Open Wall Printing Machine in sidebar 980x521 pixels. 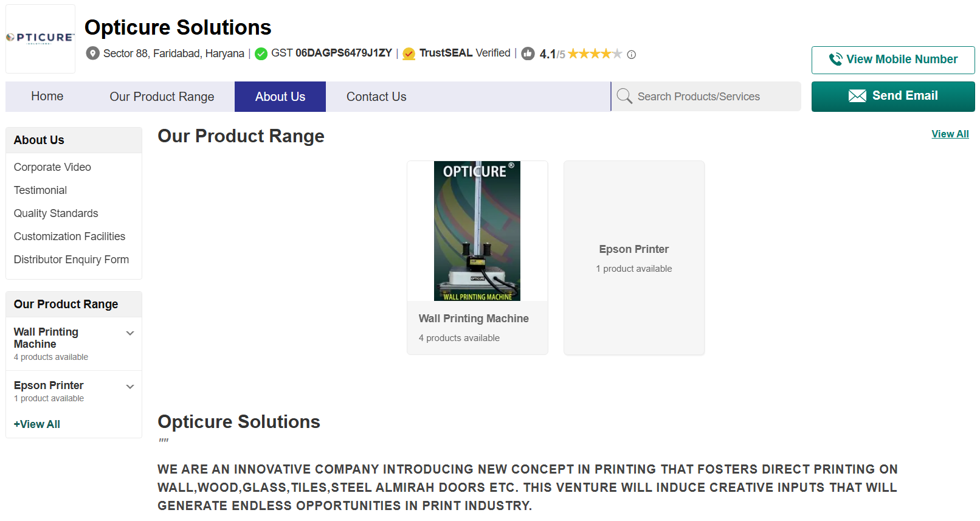[46, 338]
